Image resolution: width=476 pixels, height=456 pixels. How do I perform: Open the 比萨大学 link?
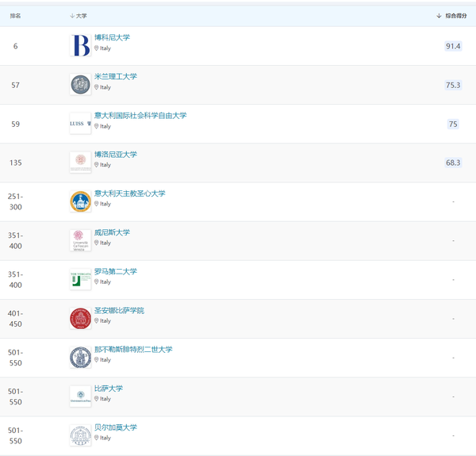[x=109, y=389]
